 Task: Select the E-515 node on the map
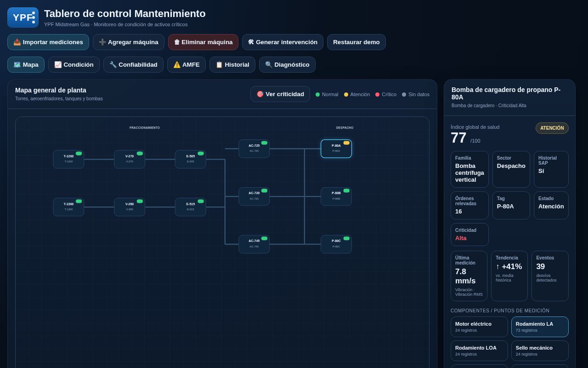191,207
